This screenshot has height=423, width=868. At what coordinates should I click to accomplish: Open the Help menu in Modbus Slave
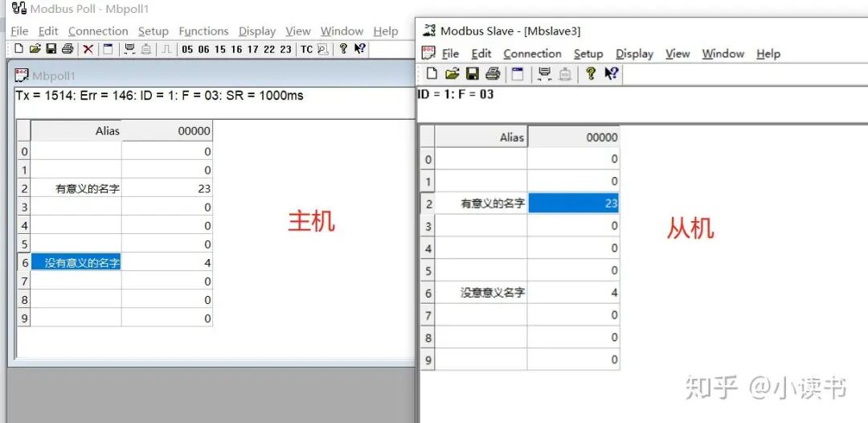click(x=768, y=54)
